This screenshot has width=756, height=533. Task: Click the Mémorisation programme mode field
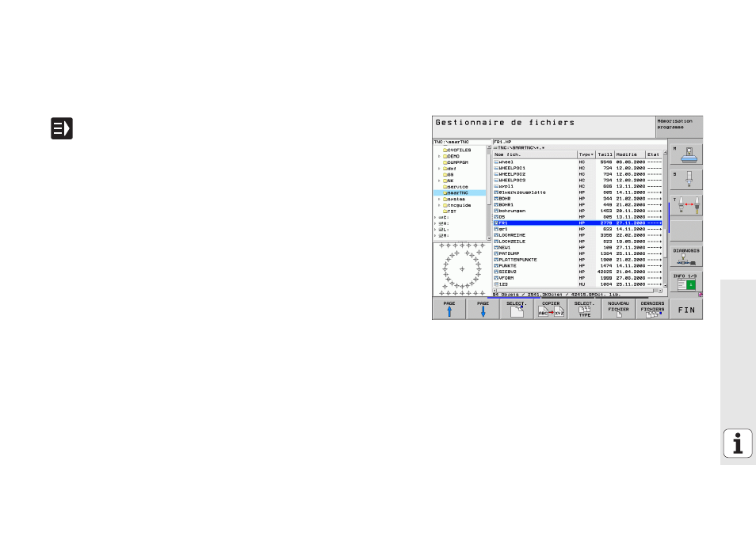679,127
